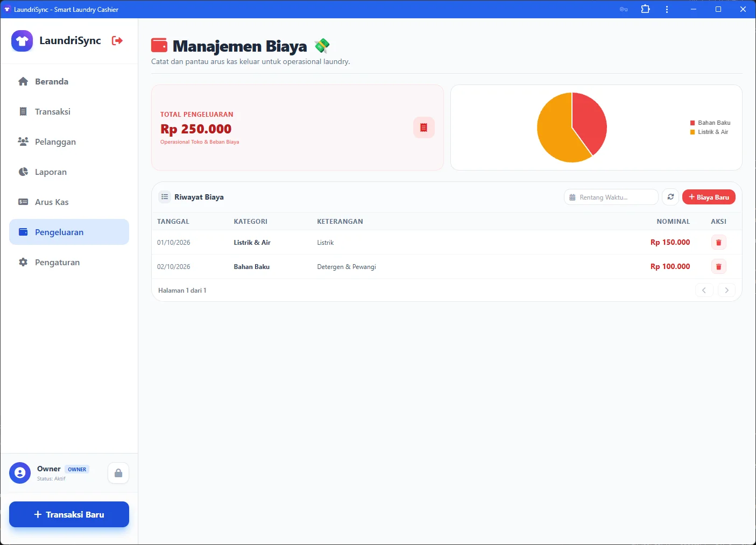This screenshot has height=545, width=756.
Task: Delete the Listrik & Air expense row
Action: pos(718,242)
